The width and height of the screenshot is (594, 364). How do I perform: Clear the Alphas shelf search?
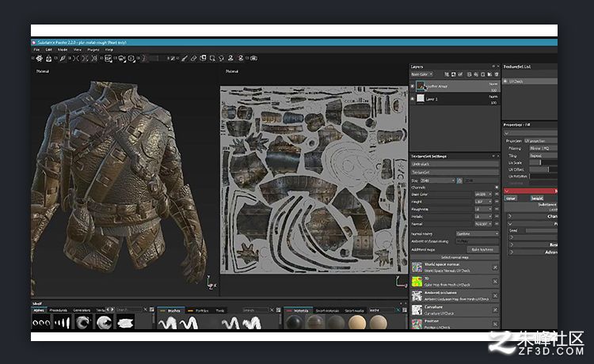coord(145,309)
